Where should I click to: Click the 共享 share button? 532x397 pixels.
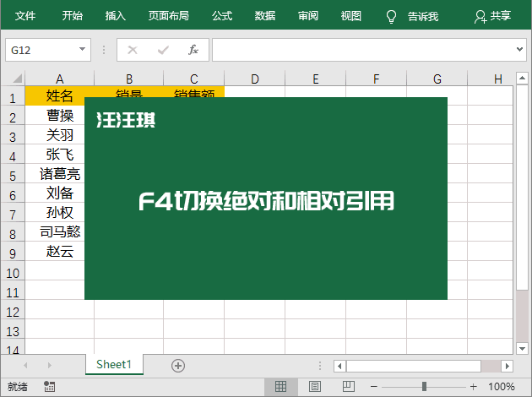coord(492,16)
